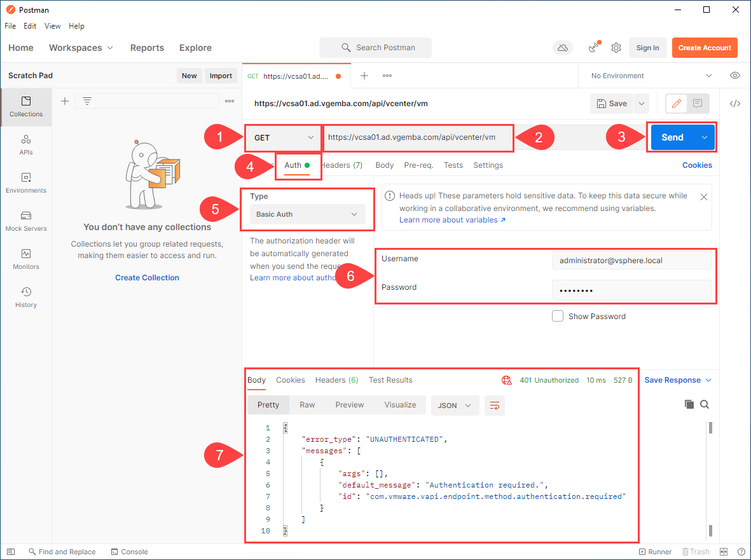Open the response Cookies tab
This screenshot has height=560, width=751.
290,380
